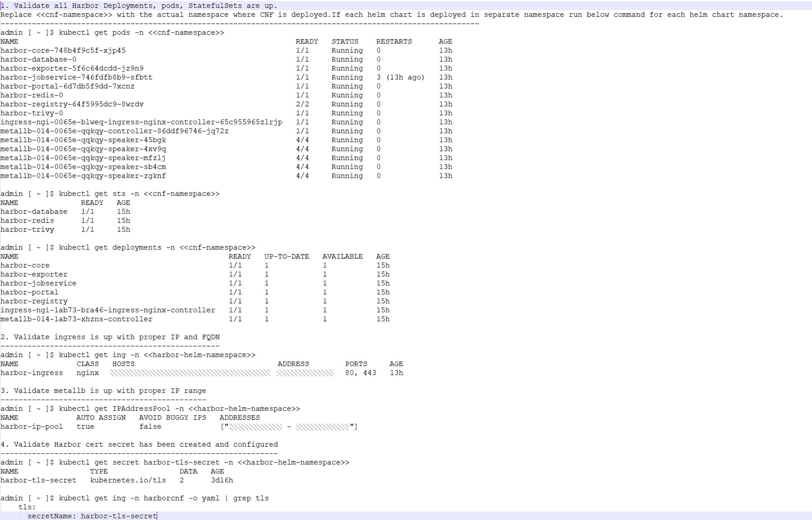Click the metallb controller-86ddf96746-jq72z pod name
This screenshot has height=520, width=812.
115,131
